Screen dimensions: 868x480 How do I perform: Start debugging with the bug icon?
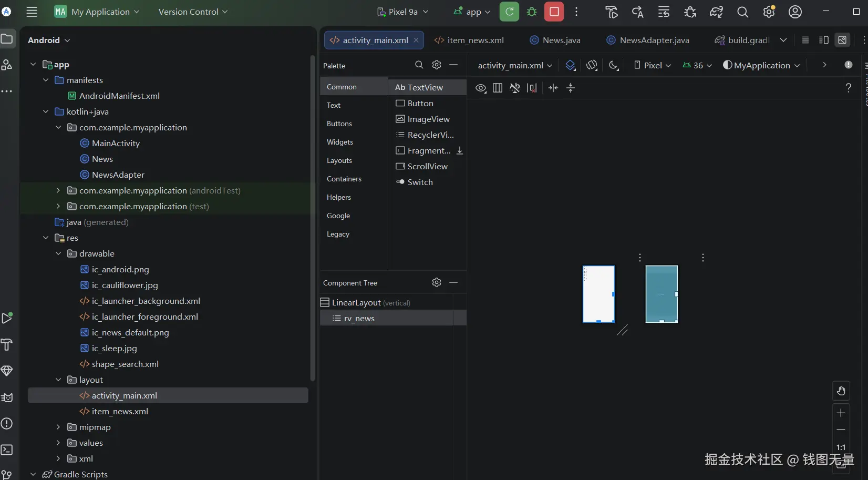(x=532, y=12)
